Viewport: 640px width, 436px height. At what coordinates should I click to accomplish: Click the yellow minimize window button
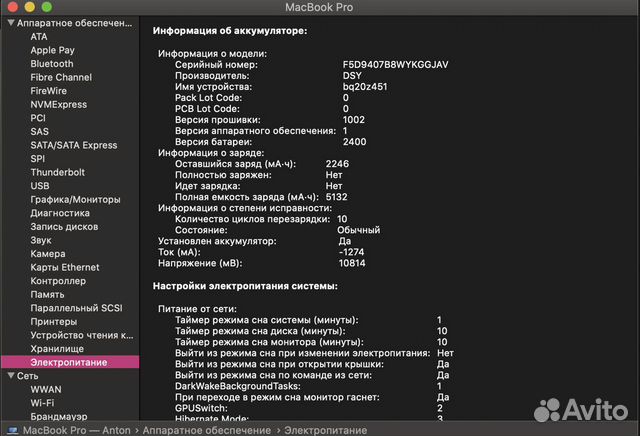tap(30, 7)
